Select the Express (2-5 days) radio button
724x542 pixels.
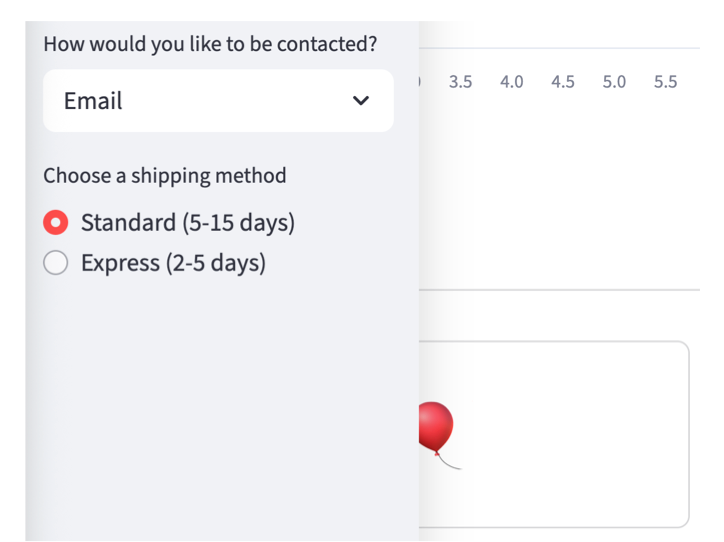tap(56, 263)
